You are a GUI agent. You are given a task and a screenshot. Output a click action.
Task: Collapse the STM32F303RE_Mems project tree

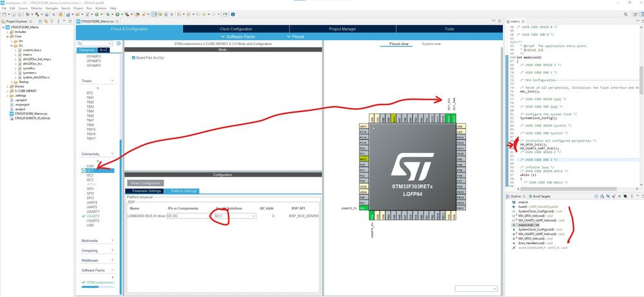[x=3, y=28]
